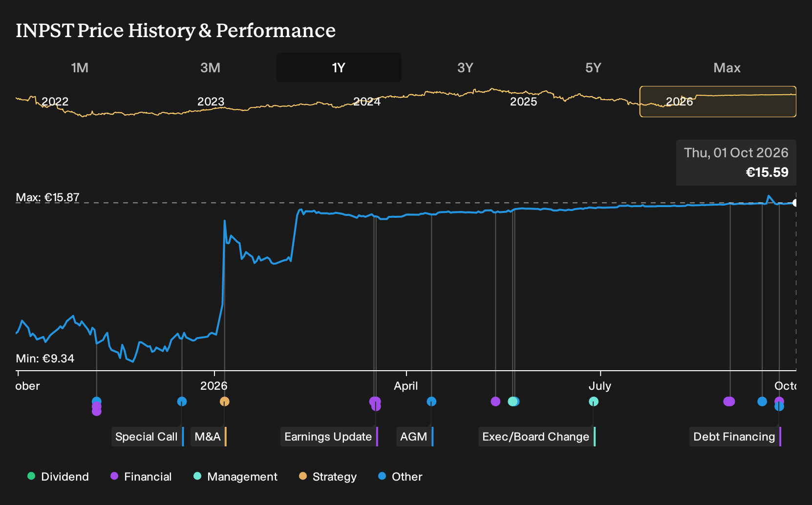
Task: Click the orange M&A event dot
Action: [224, 401]
